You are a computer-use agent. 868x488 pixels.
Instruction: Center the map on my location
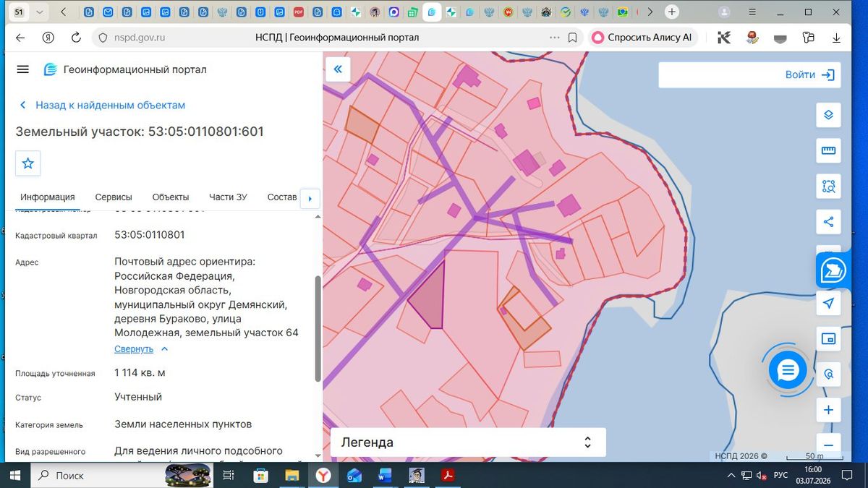pos(828,303)
